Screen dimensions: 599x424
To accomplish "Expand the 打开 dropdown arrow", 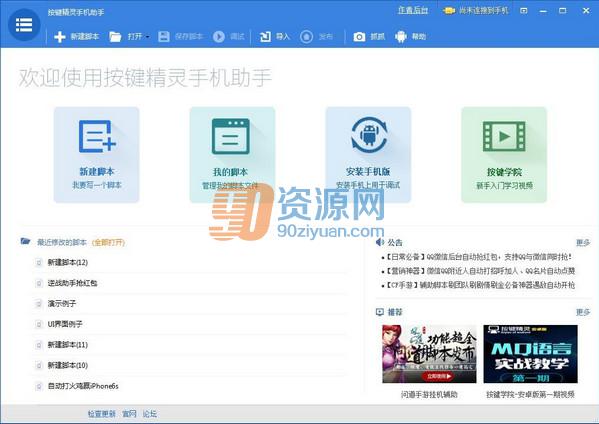I will [x=147, y=37].
